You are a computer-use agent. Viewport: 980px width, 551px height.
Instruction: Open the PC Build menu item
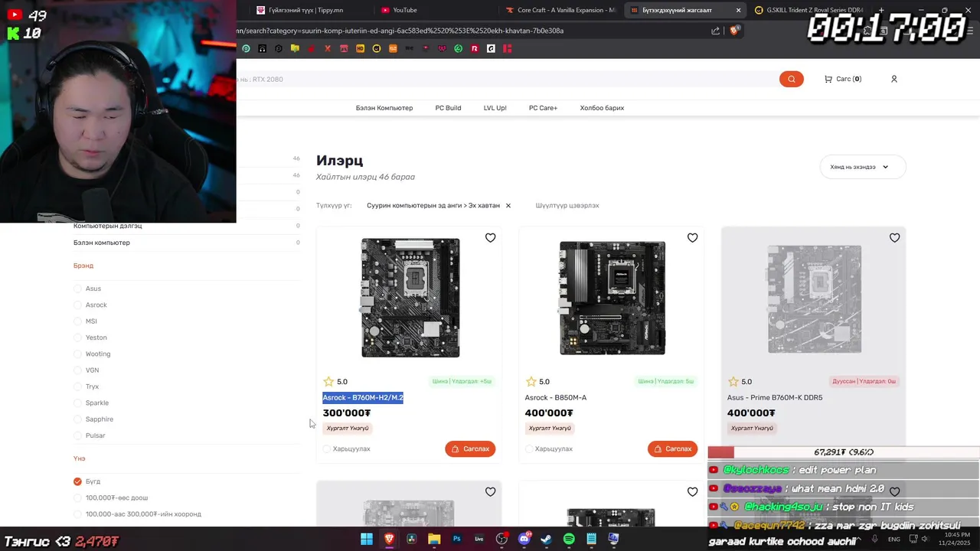tap(448, 108)
